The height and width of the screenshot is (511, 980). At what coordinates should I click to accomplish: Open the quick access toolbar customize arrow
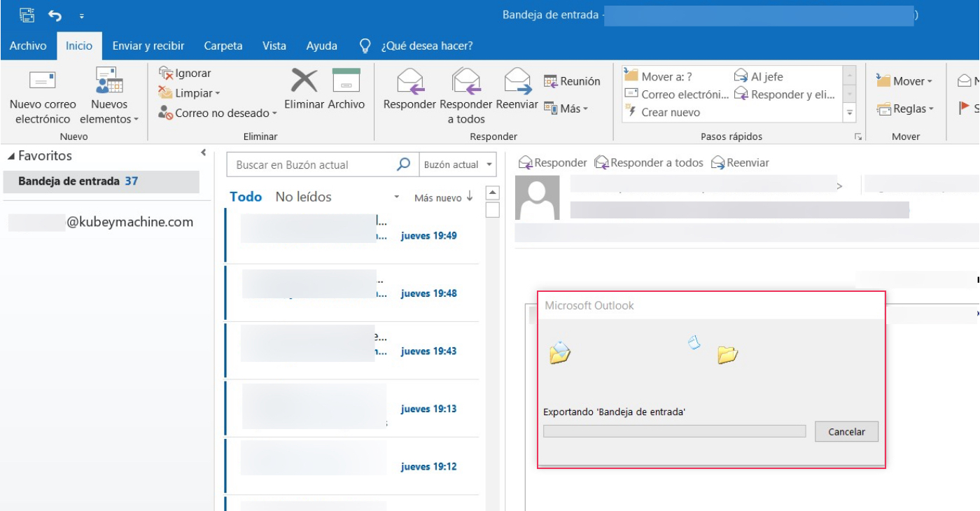(81, 15)
